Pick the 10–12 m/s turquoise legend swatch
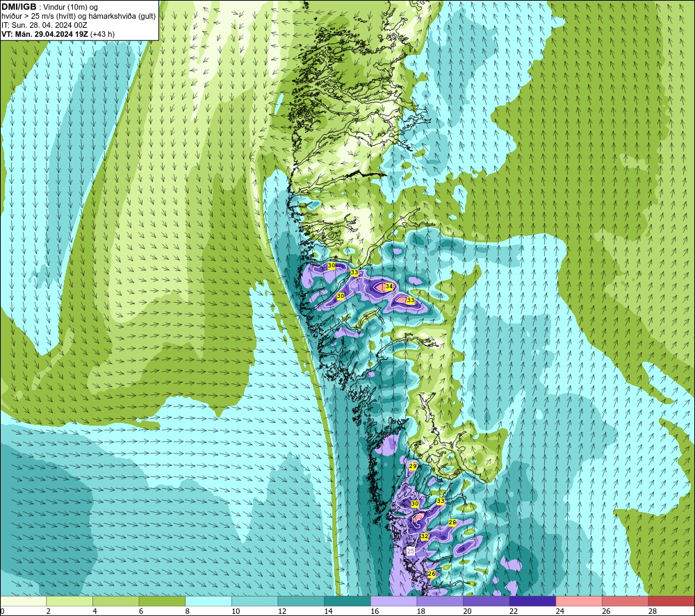Viewport: 695px width, 616px height. pos(254,601)
